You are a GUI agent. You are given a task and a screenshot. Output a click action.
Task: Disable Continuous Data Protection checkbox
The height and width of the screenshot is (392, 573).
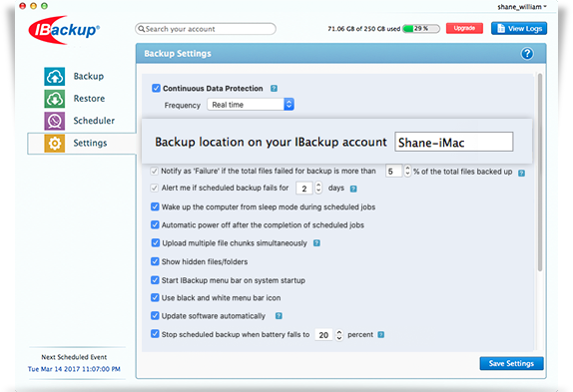pyautogui.click(x=156, y=88)
